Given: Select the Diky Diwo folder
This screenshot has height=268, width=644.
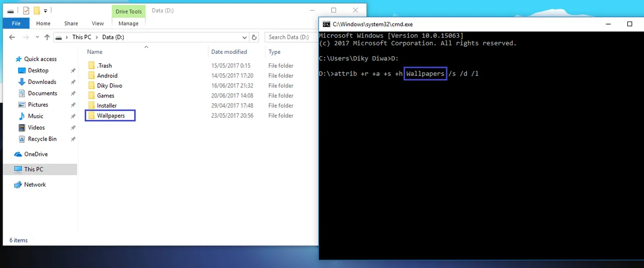Looking at the screenshot, I should (109, 85).
